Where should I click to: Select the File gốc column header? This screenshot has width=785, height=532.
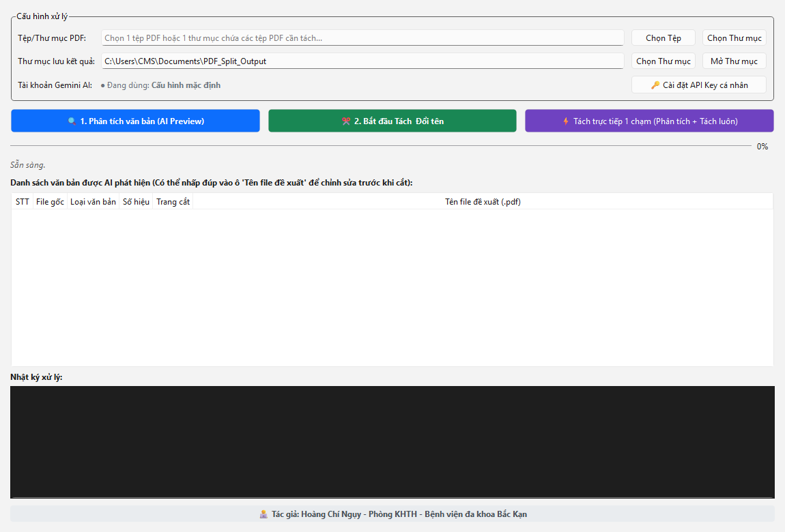[x=50, y=201]
